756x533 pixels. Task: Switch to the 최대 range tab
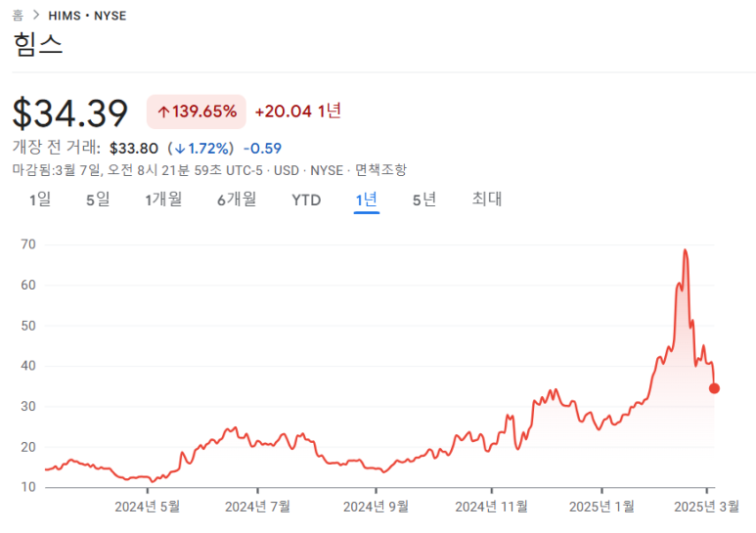coord(486,200)
